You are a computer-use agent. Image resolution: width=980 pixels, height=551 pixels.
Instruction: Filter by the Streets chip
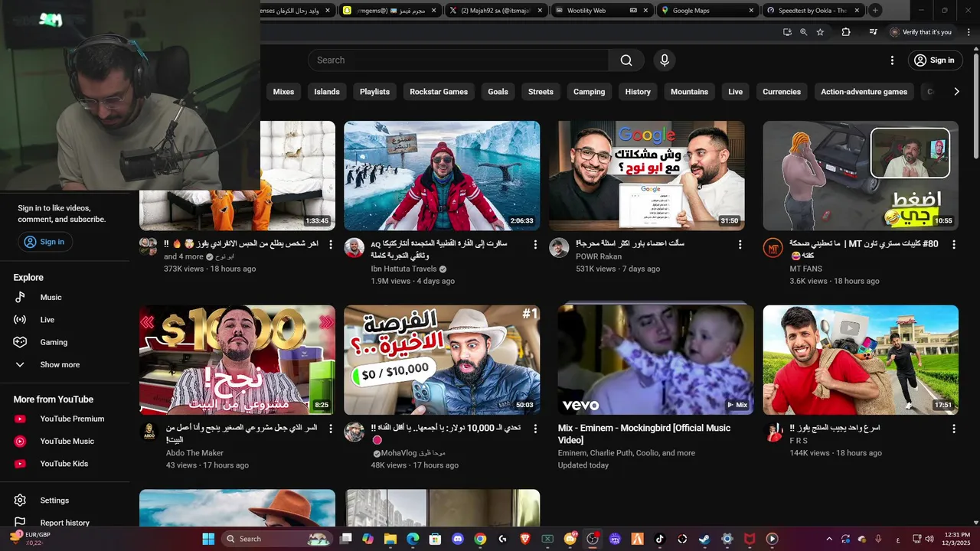click(541, 92)
